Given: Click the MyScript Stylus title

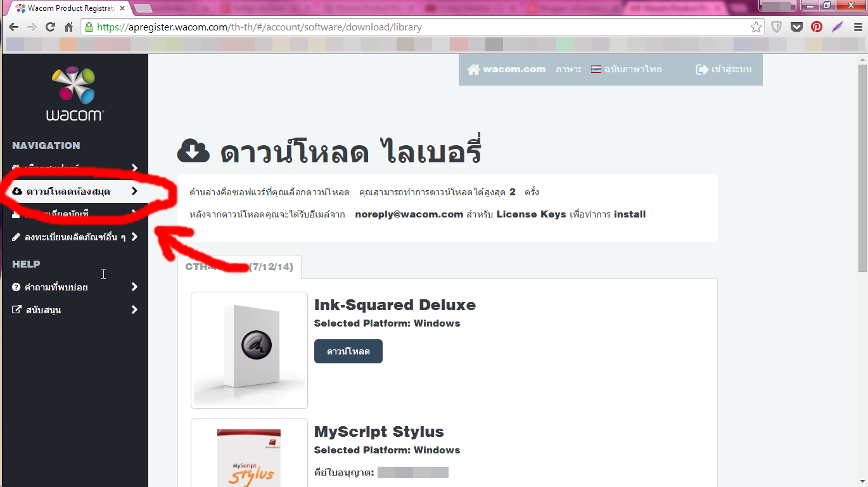Looking at the screenshot, I should click(x=379, y=432).
